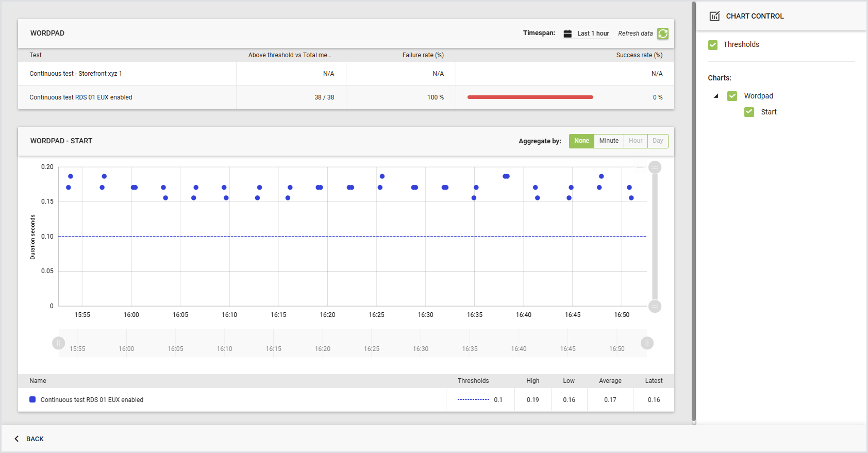The width and height of the screenshot is (868, 453).
Task: Grab the right timeline range handle
Action: (x=647, y=343)
